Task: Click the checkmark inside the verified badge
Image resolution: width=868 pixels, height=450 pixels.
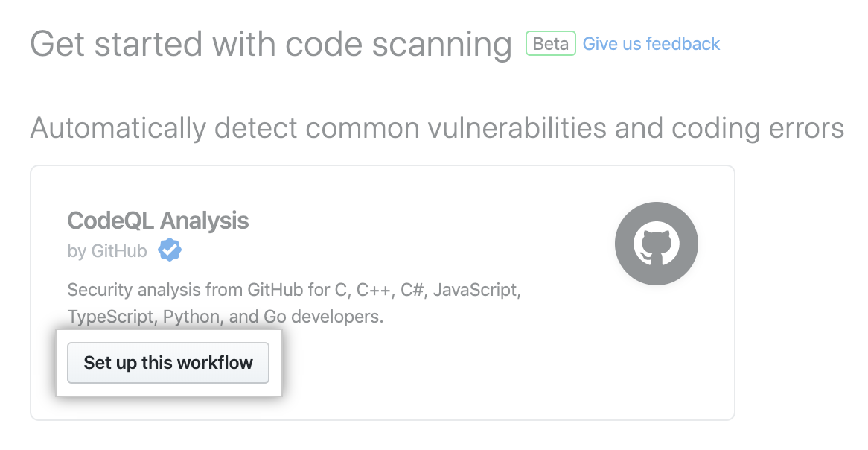Action: [170, 250]
